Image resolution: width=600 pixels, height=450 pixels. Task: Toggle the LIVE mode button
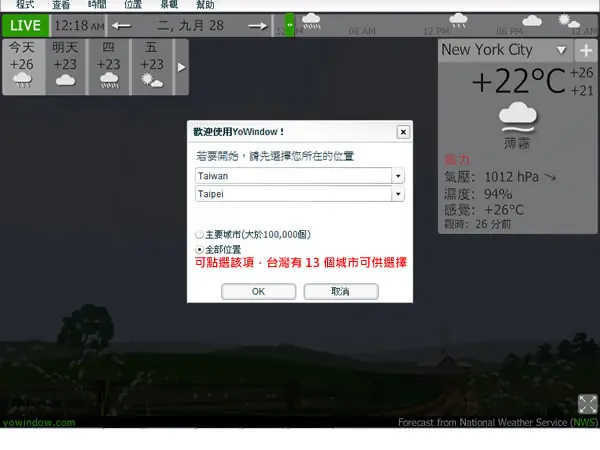(25, 26)
